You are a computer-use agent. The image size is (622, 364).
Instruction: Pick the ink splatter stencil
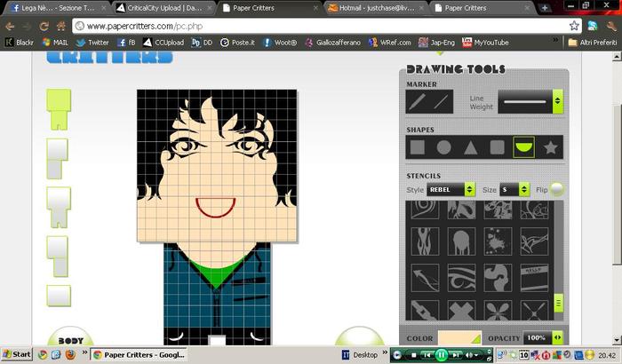pos(498,241)
